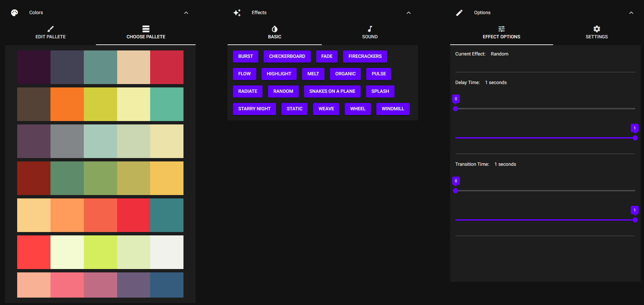Select the FIRECRACKERS effect
The height and width of the screenshot is (305, 644).
(365, 56)
